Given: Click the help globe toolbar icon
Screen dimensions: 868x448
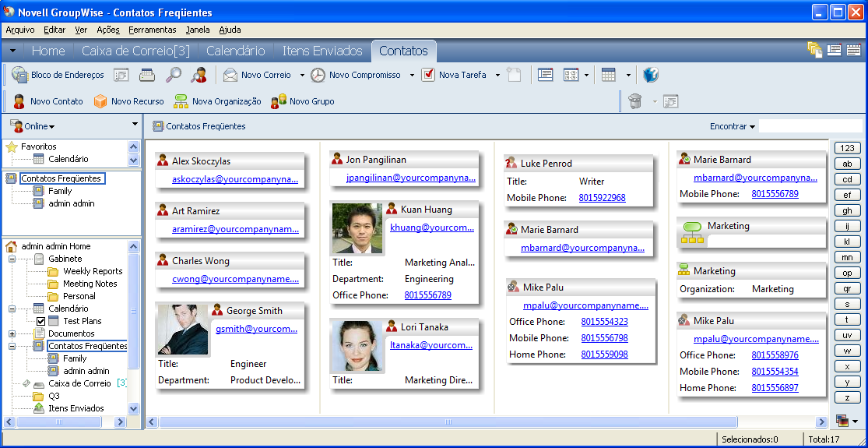Looking at the screenshot, I should click(x=651, y=75).
